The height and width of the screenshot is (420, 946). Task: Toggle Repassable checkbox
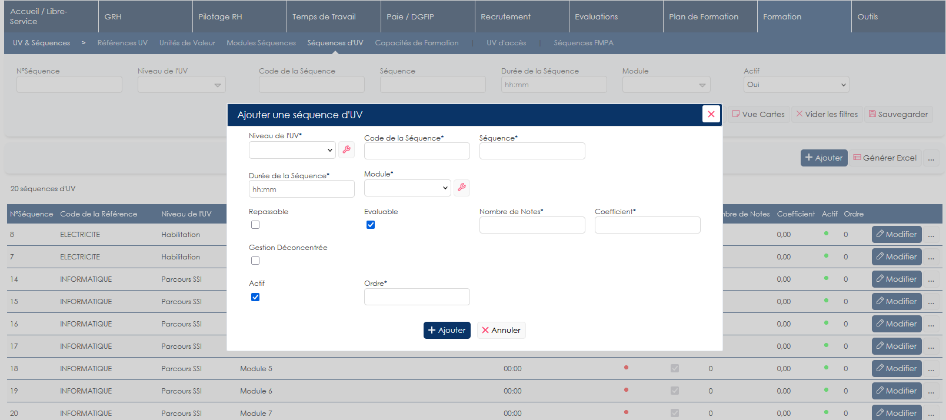click(x=255, y=224)
